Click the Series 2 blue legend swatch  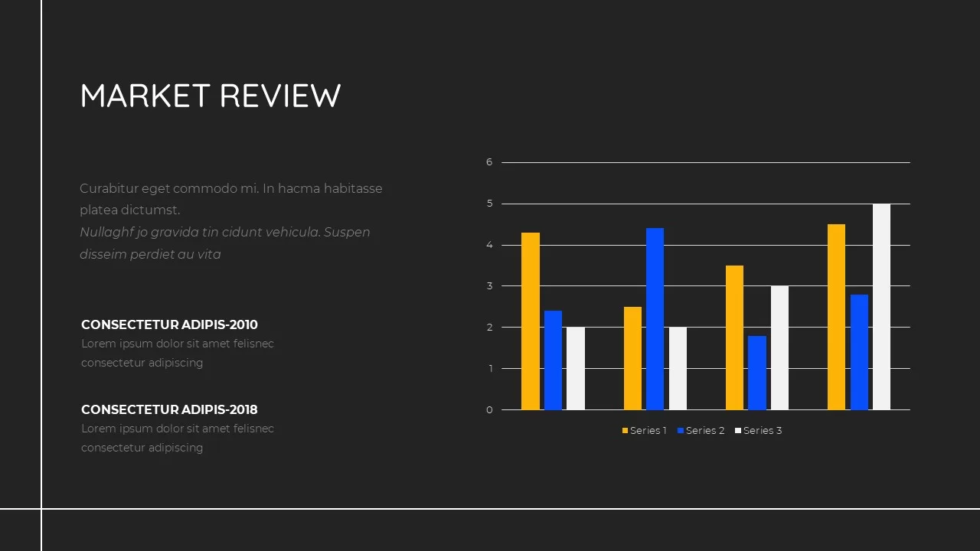[x=681, y=431]
